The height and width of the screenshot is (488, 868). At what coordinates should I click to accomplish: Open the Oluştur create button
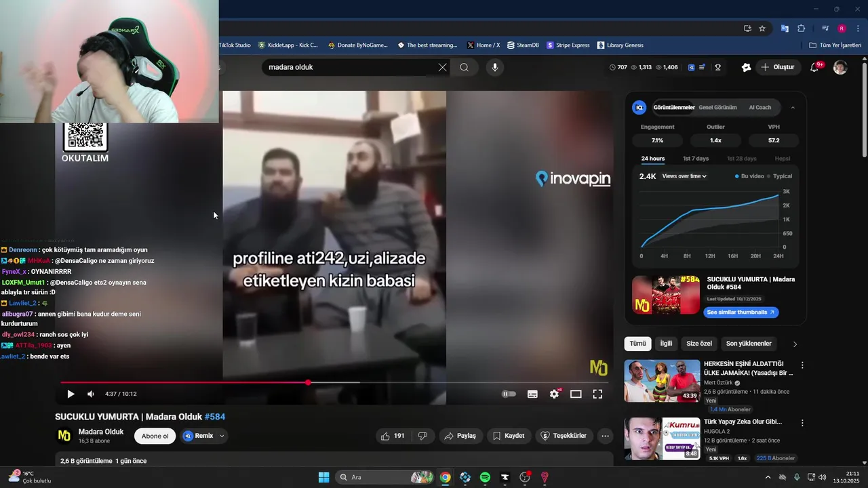pyautogui.click(x=777, y=67)
